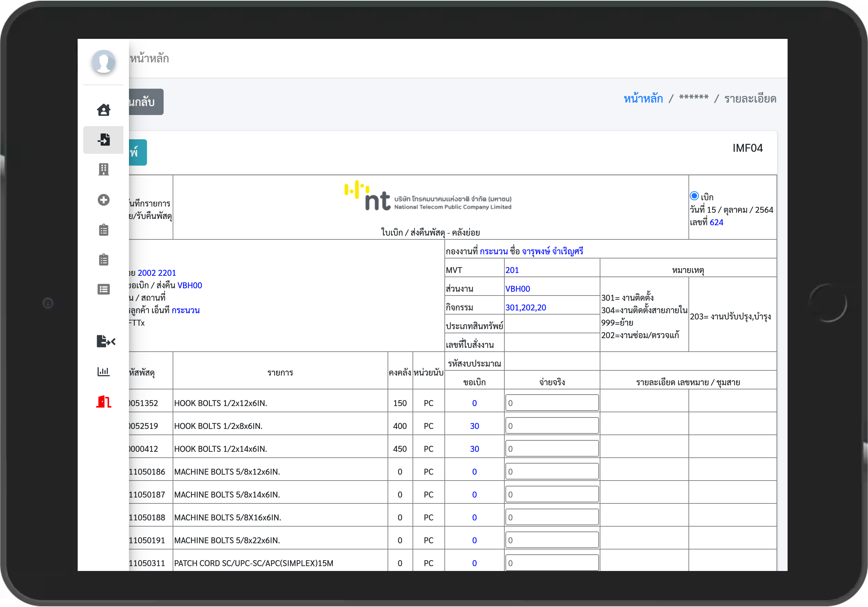The height and width of the screenshot is (607, 868).
Task: Open the building sidebar icon
Action: pos(103,169)
